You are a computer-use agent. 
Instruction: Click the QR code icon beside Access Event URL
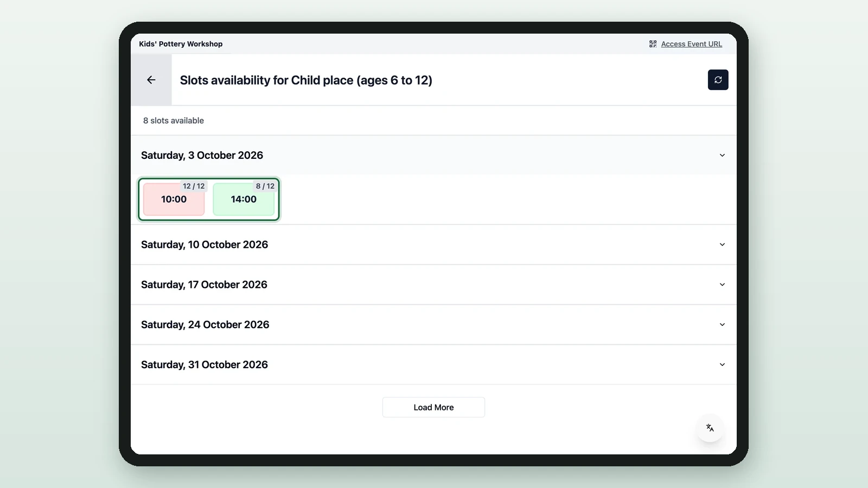653,44
